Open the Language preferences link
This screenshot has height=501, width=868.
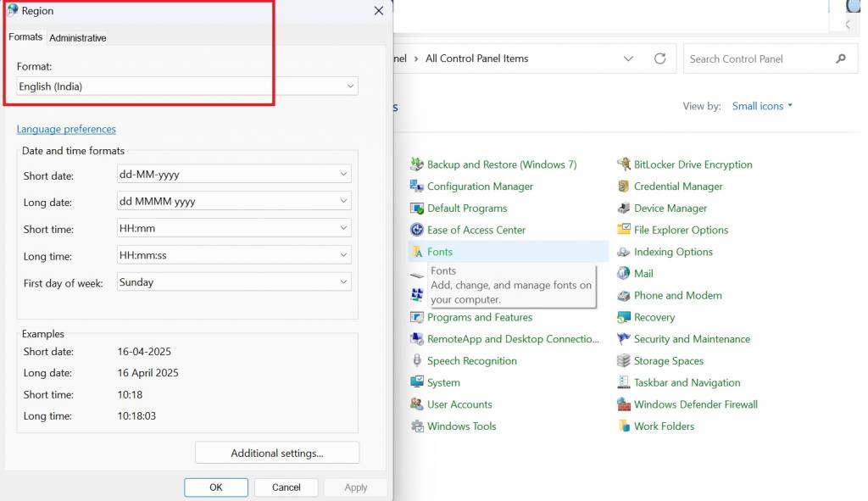(66, 130)
